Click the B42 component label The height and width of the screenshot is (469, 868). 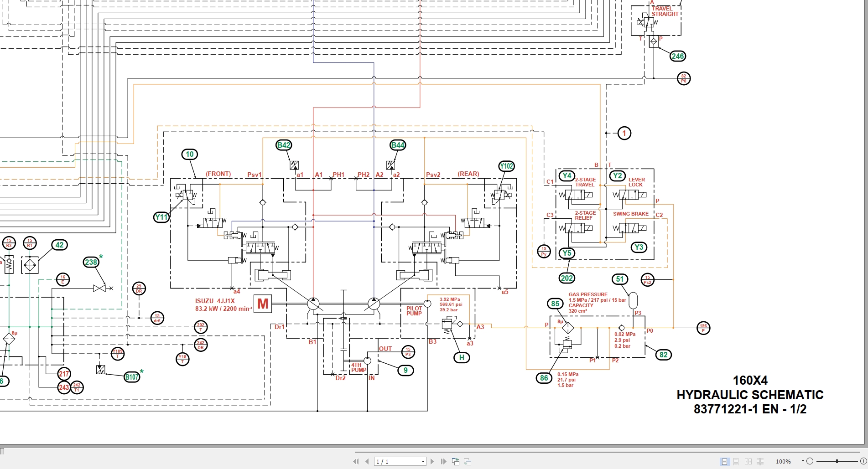(283, 144)
